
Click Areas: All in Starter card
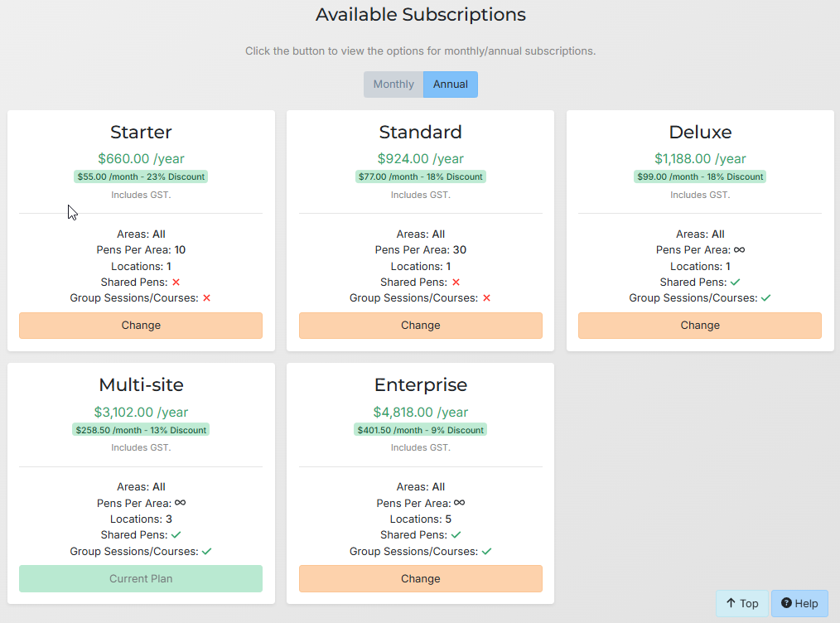[x=141, y=234]
